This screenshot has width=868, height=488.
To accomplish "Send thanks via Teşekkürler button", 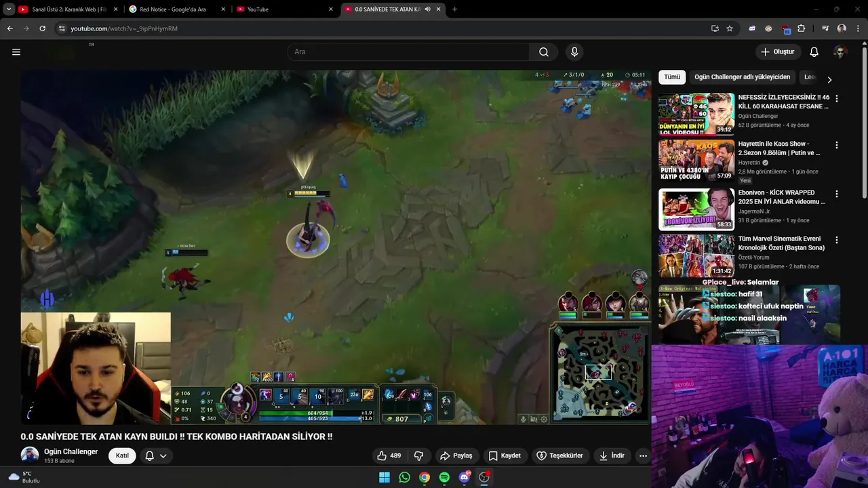I will point(560,455).
